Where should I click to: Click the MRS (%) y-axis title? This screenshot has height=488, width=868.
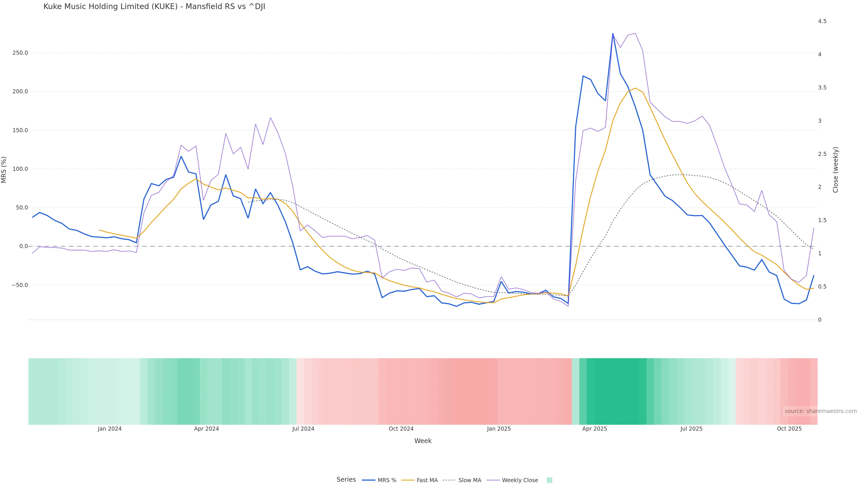(x=4, y=170)
